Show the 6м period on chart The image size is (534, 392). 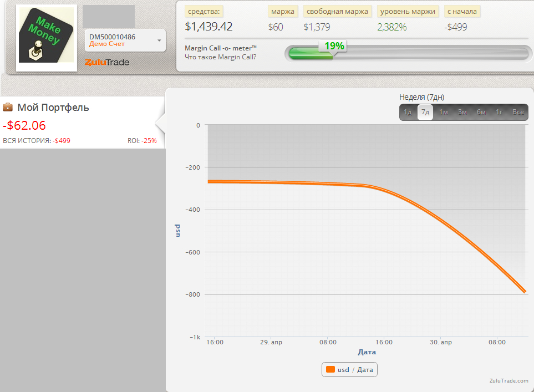pos(481,112)
